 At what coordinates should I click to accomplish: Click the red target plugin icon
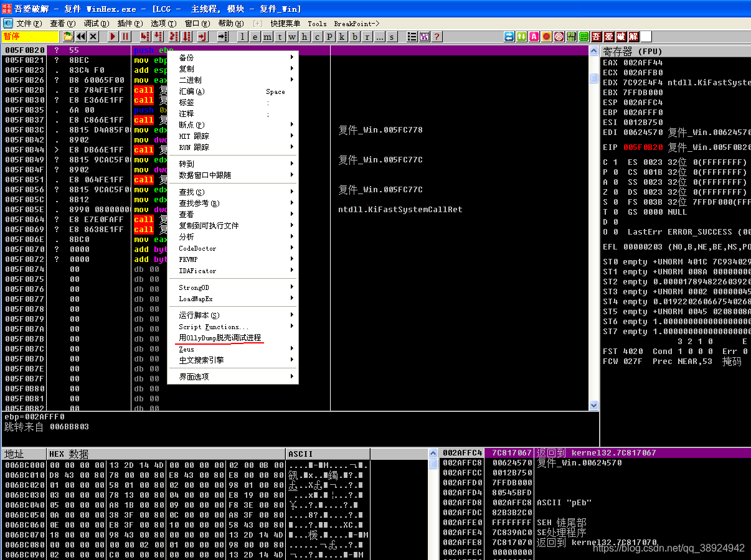[x=559, y=37]
